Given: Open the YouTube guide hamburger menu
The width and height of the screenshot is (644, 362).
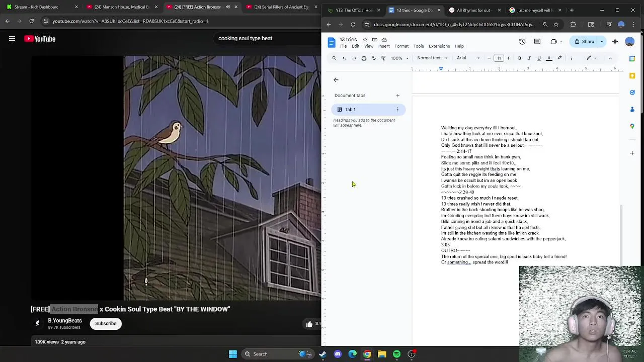Looking at the screenshot, I should coord(12,39).
